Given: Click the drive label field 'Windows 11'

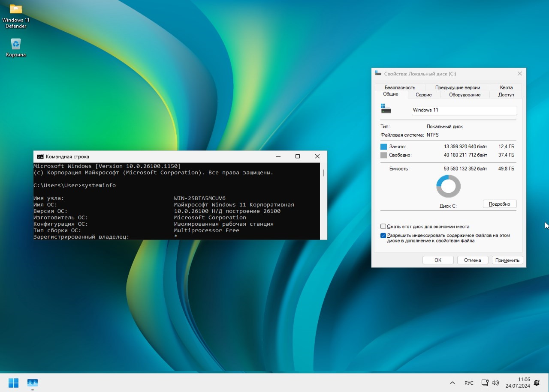Looking at the screenshot, I should click(x=464, y=110).
